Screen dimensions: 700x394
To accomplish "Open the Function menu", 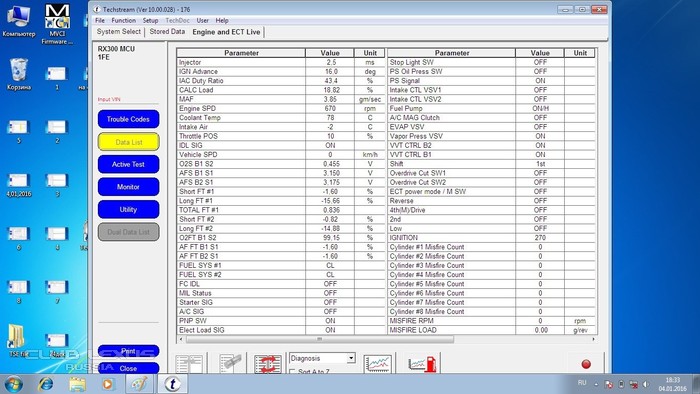I will [123, 21].
